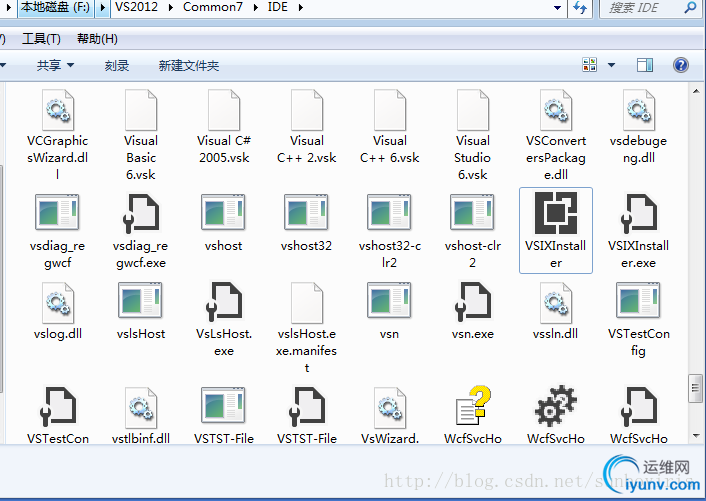This screenshot has width=706, height=501.
Task: Click 新建文件夹 to create folder
Action: point(189,66)
